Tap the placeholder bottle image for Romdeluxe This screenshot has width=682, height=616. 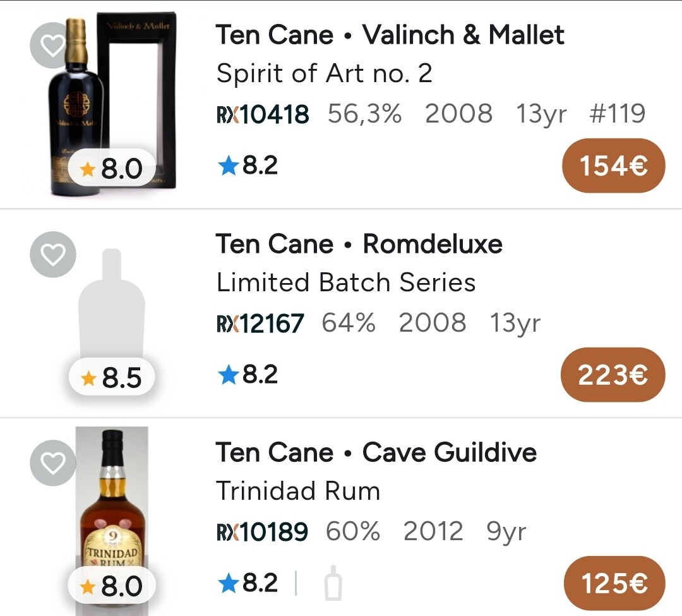tap(111, 303)
